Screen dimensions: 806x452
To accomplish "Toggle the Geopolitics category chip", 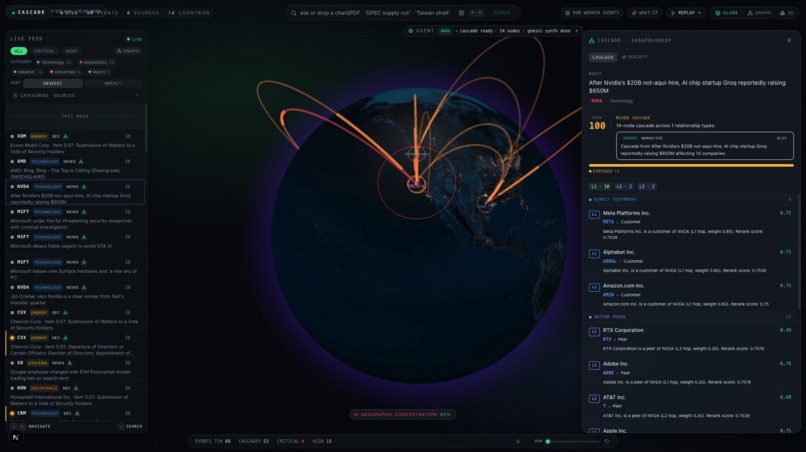I will (97, 62).
